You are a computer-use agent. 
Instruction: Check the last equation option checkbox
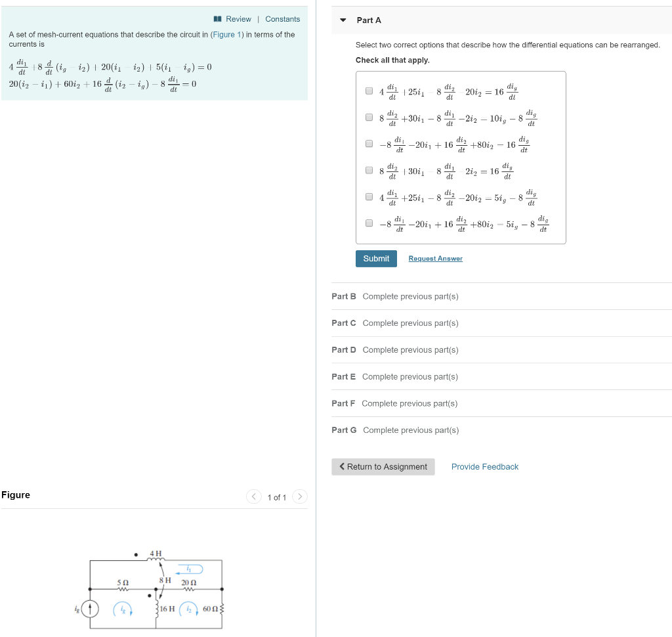coord(369,222)
